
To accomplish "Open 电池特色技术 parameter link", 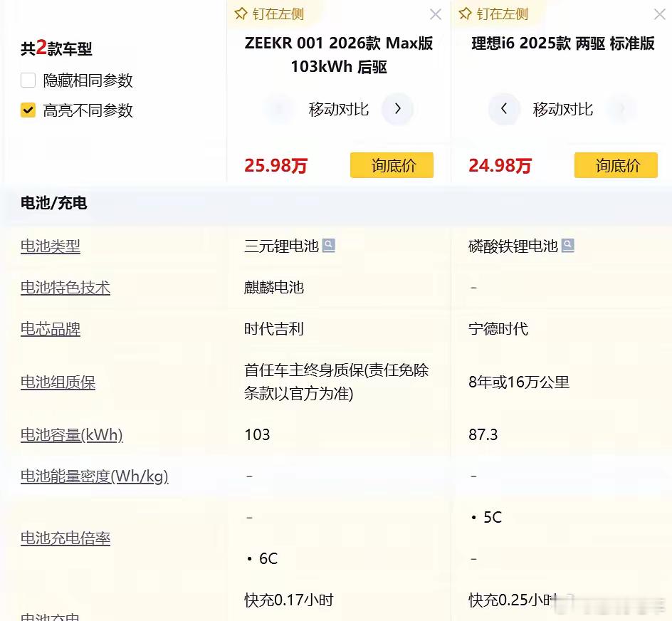I will click(x=65, y=288).
